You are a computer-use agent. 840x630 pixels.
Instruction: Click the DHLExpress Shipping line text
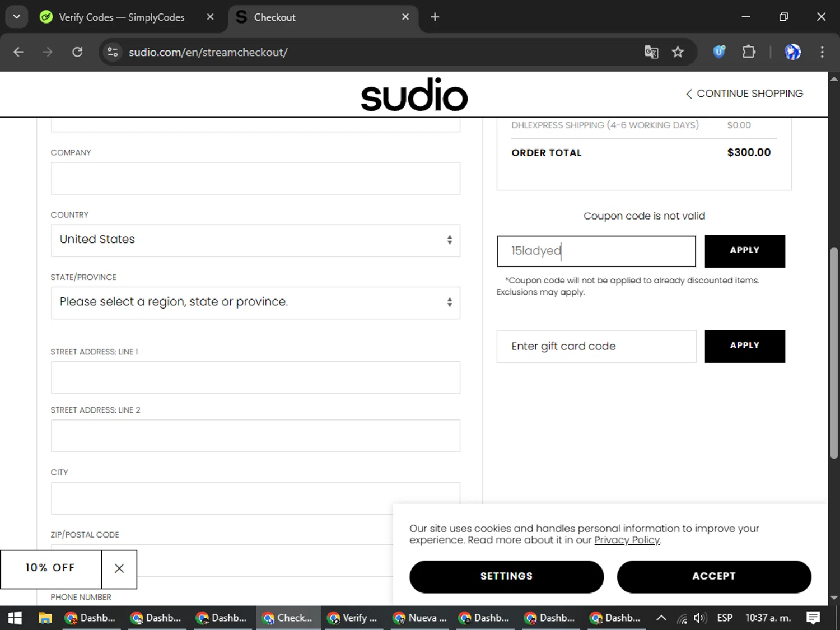(605, 125)
